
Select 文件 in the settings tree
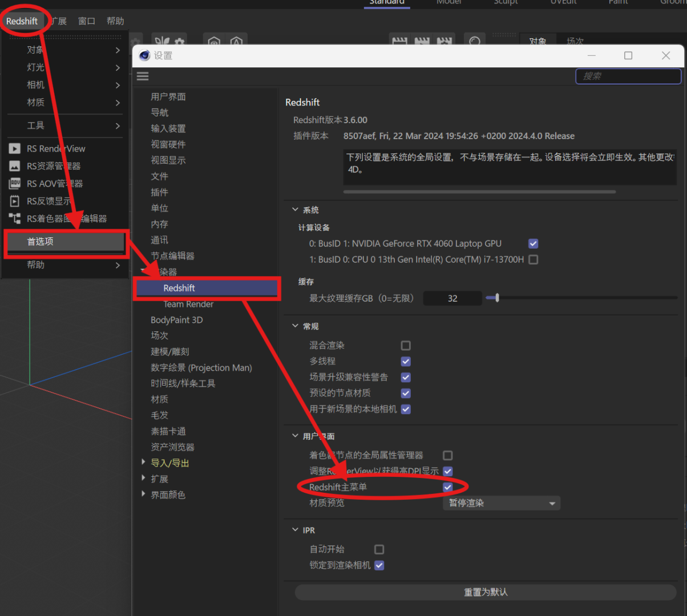tap(160, 177)
